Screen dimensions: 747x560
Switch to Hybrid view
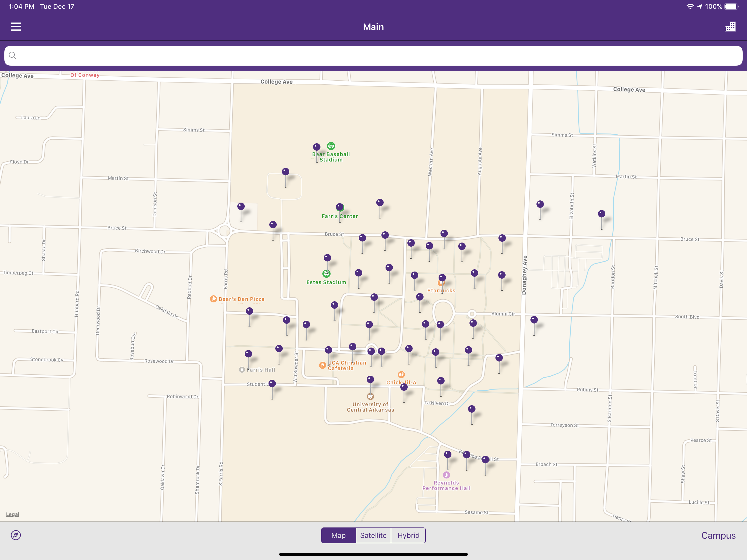(x=408, y=535)
